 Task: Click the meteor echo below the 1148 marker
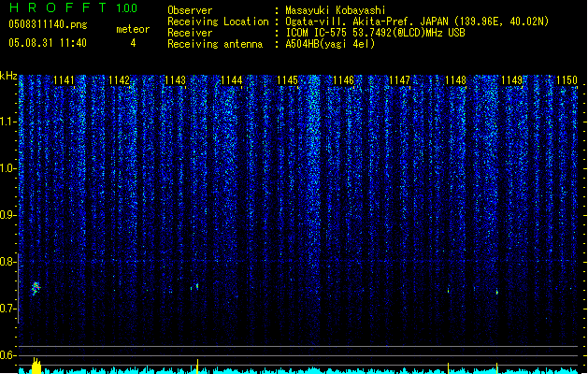click(448, 290)
